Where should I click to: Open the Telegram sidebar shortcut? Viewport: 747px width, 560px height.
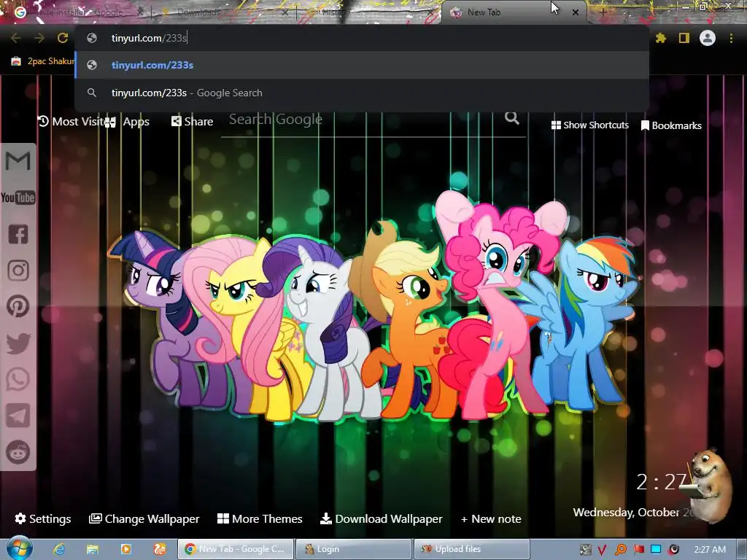(18, 416)
